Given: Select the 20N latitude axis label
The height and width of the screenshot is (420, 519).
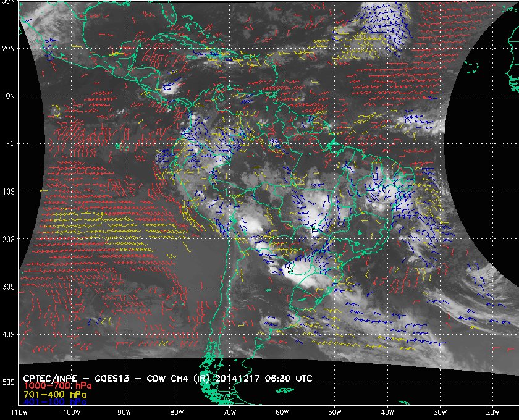Looking at the screenshot, I should pos(8,49).
